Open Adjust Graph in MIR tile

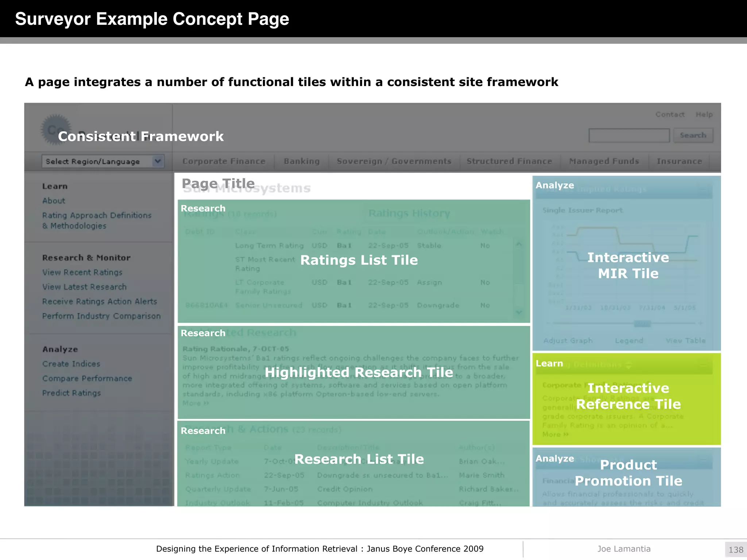pyautogui.click(x=568, y=341)
